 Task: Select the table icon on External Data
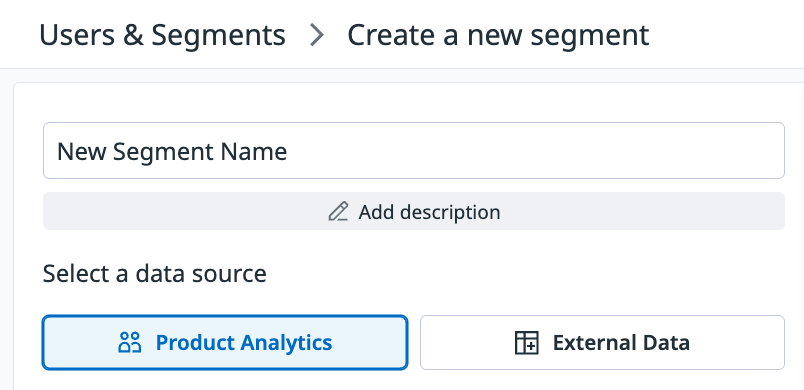[x=527, y=342]
